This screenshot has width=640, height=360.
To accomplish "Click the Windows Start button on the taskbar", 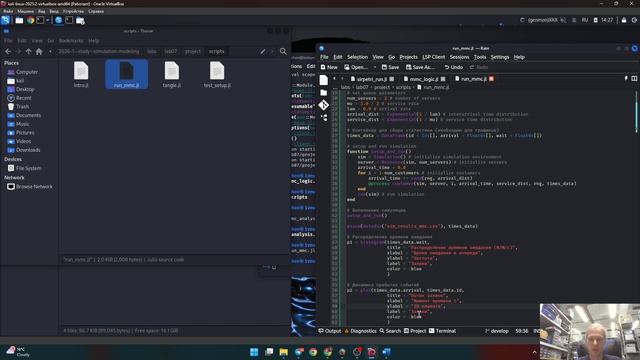I will point(254,352).
